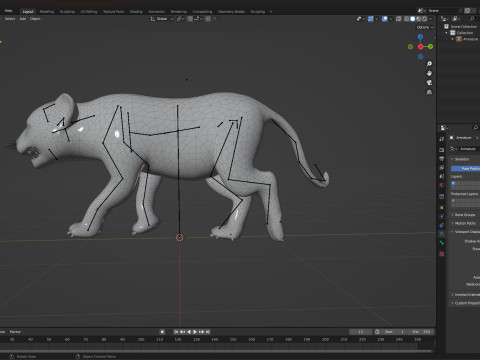Expand the Inverse Kinematics panel
Image resolution: width=480 pixels, height=360 pixels.
pos(465,295)
